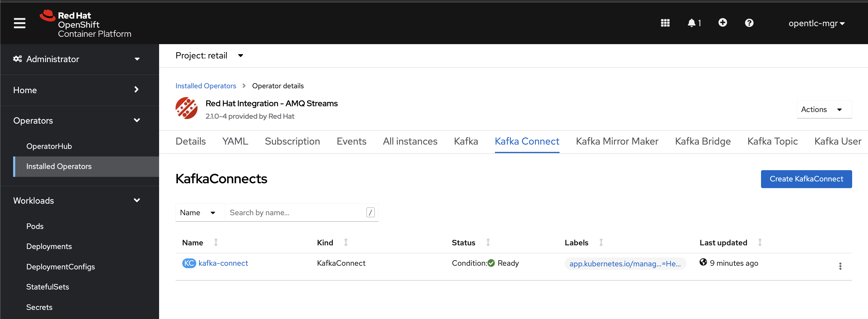Open the application launcher grid
868x319 pixels.
[x=665, y=23]
